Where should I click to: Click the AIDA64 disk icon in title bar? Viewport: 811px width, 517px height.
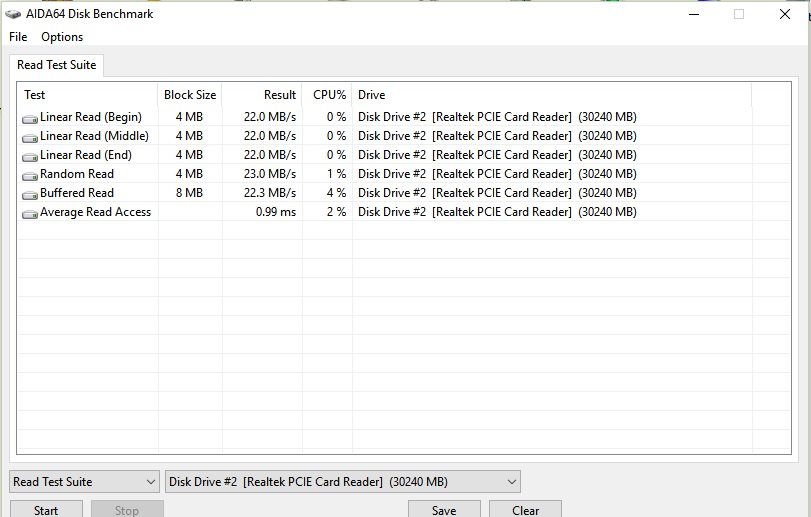tap(13, 14)
